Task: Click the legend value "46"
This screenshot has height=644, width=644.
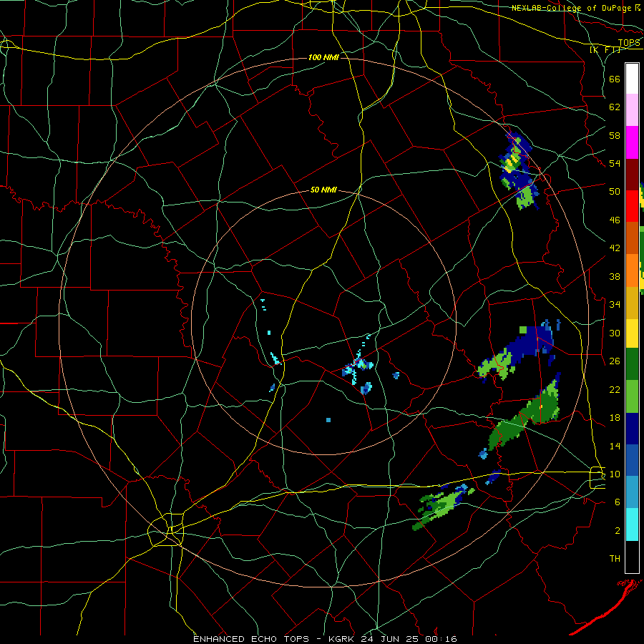Action: tap(615, 220)
